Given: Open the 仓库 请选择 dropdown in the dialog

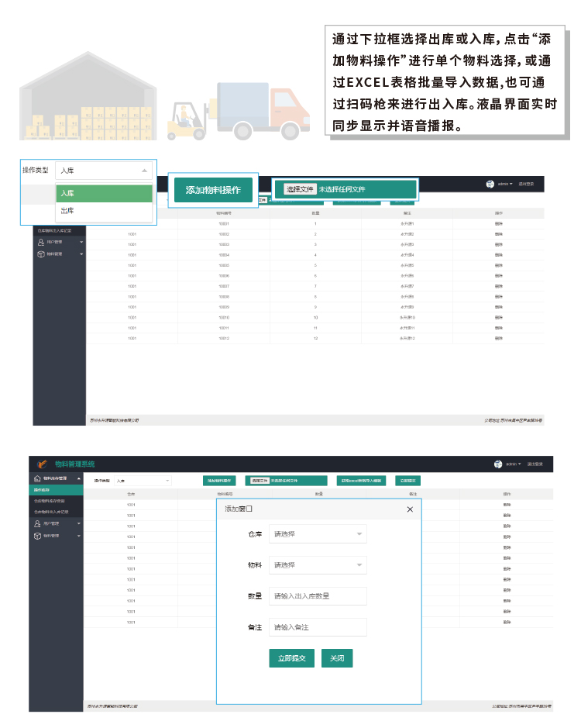Looking at the screenshot, I should [x=318, y=534].
